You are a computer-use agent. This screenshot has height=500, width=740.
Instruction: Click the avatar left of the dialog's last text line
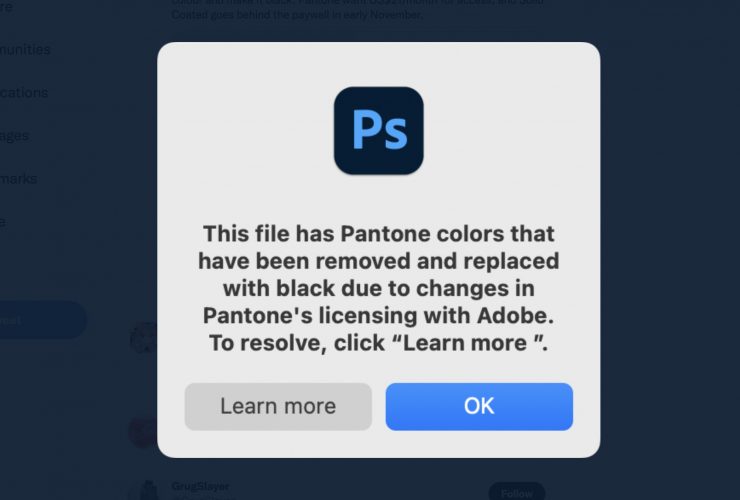coord(144,338)
